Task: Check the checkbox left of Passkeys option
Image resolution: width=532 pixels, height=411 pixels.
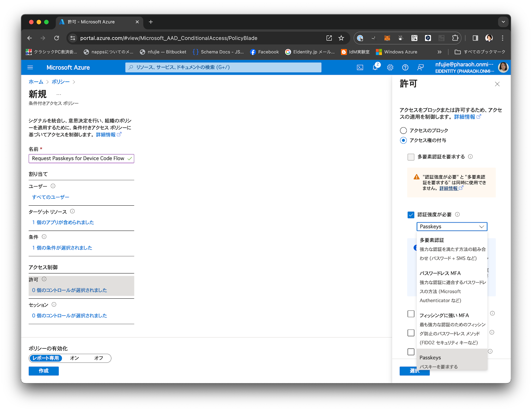Action: click(411, 352)
